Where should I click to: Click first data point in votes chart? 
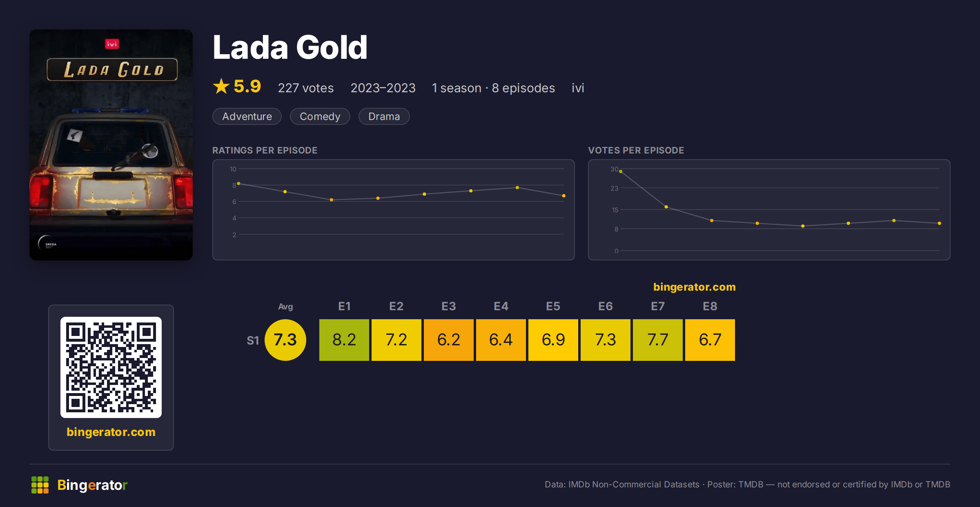[x=621, y=171]
